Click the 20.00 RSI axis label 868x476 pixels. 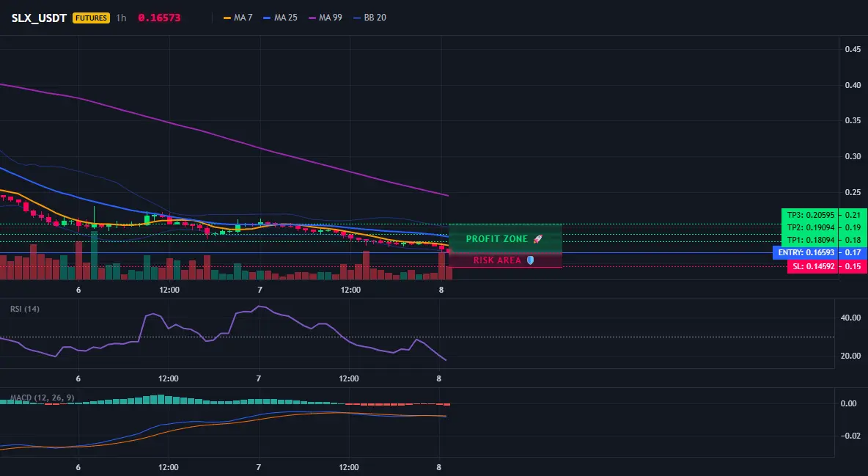(851, 356)
